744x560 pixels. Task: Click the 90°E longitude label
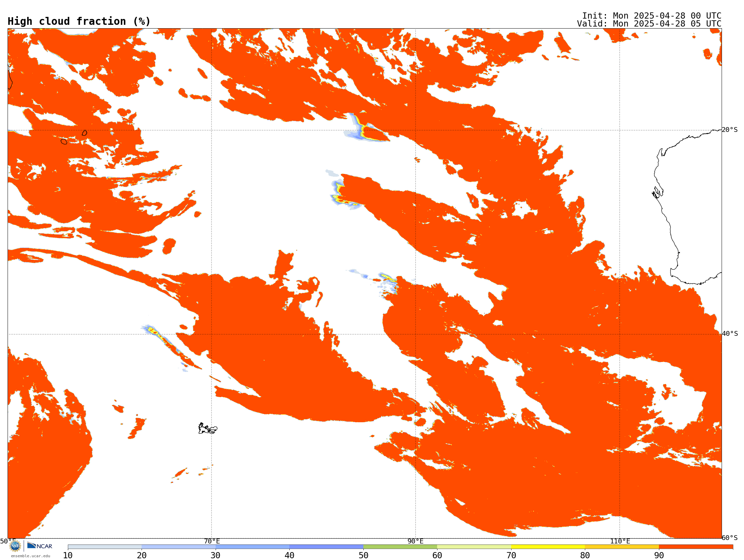[415, 541]
